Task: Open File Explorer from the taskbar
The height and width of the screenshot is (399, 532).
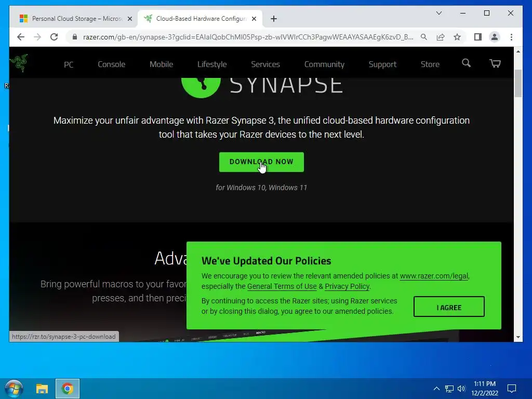Action: [x=42, y=389]
